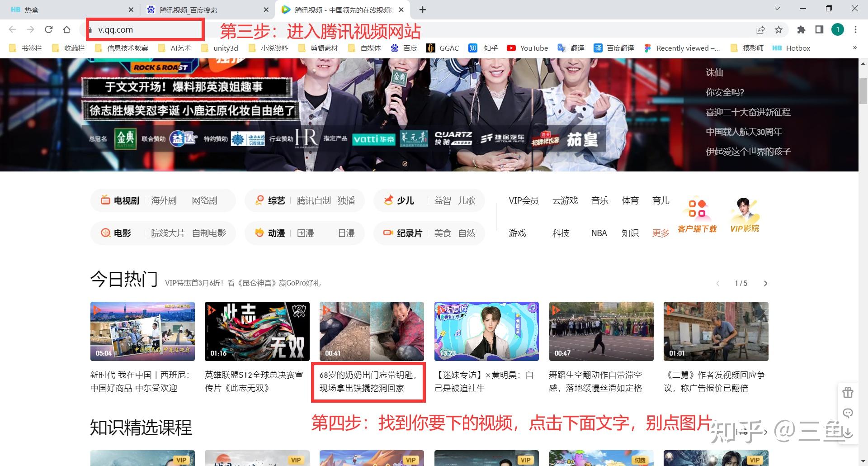
Task: Show more bookmarks with the overflow chevron
Action: [854, 48]
